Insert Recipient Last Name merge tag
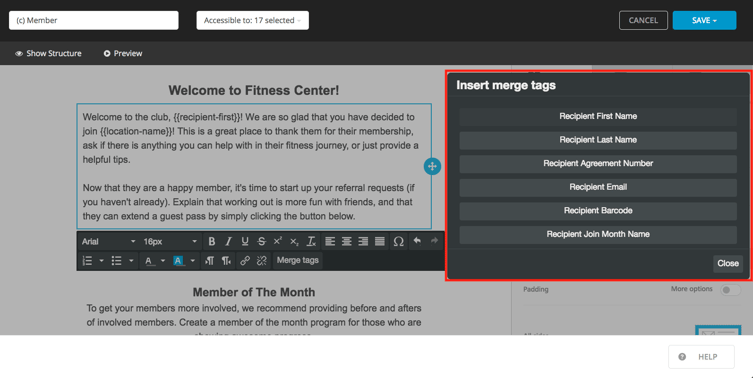 [598, 140]
